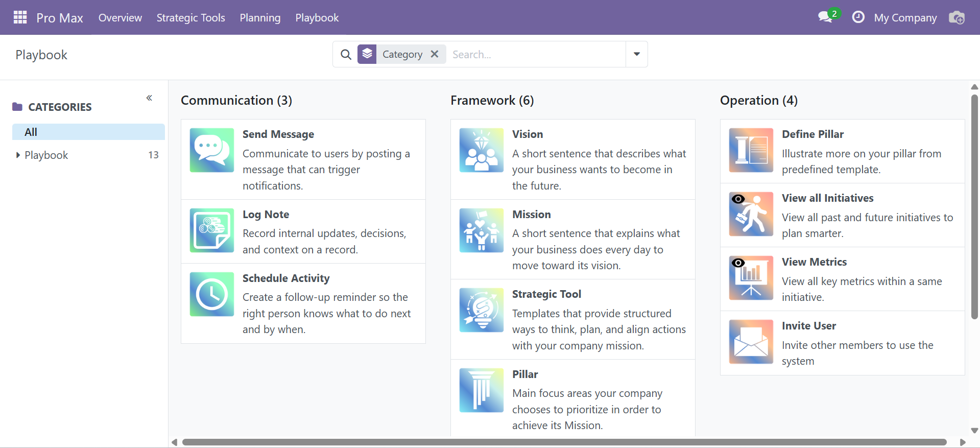The height and width of the screenshot is (448, 980).
Task: Click the View Metrics chart board icon
Action: tap(751, 278)
